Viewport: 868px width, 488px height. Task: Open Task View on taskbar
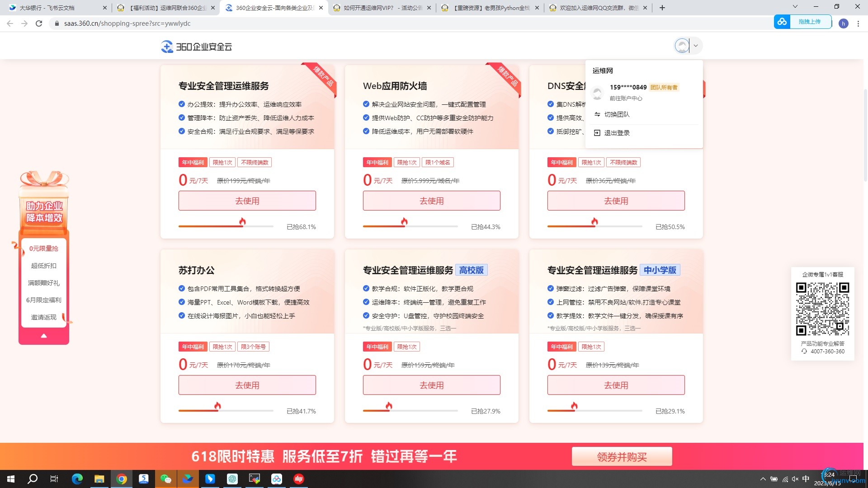pyautogui.click(x=54, y=479)
